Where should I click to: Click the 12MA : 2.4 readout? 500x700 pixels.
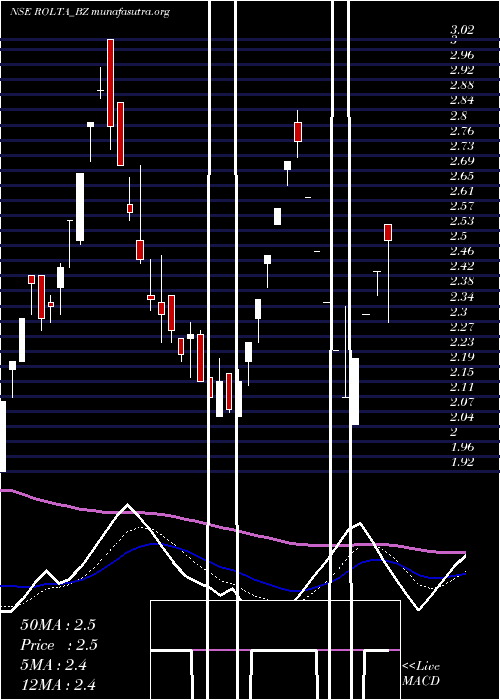point(58,685)
